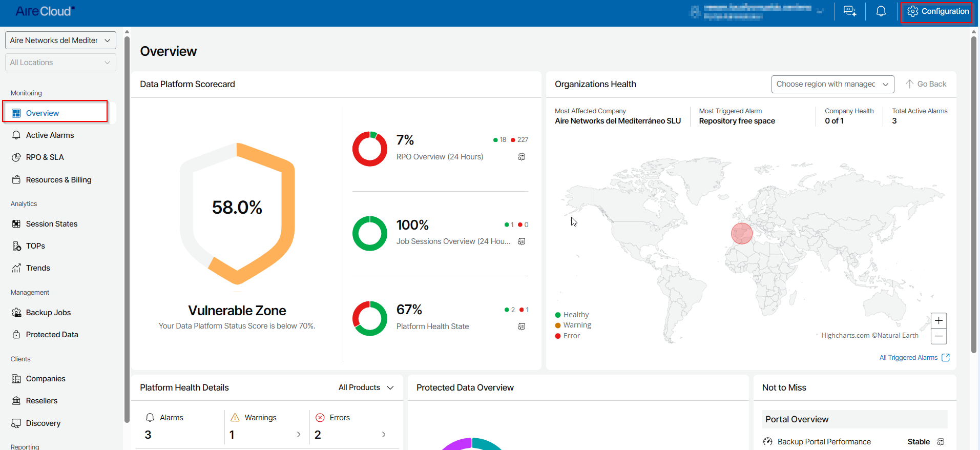Open the All Locations dropdown

coord(60,63)
